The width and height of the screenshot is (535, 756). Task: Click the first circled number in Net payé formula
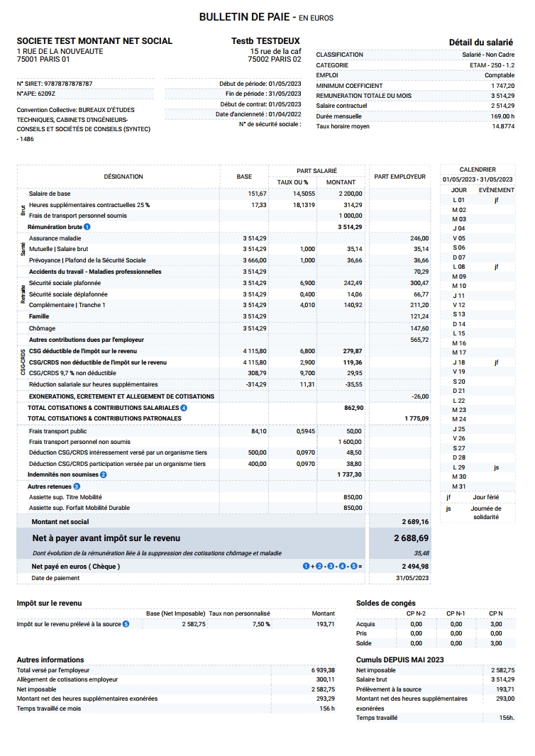(307, 567)
